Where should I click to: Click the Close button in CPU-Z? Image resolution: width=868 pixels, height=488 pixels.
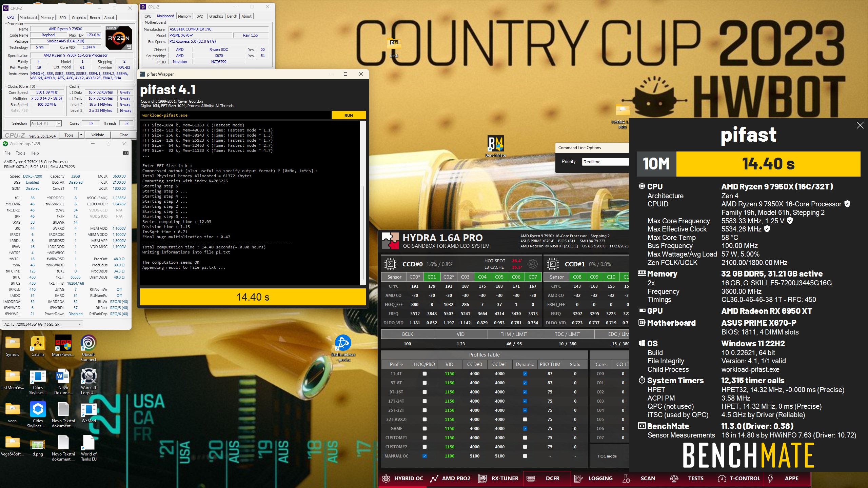(124, 135)
